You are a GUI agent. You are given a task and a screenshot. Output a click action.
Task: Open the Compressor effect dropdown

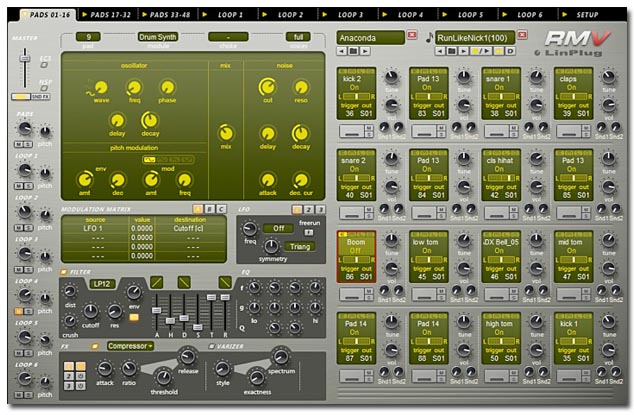tap(131, 346)
